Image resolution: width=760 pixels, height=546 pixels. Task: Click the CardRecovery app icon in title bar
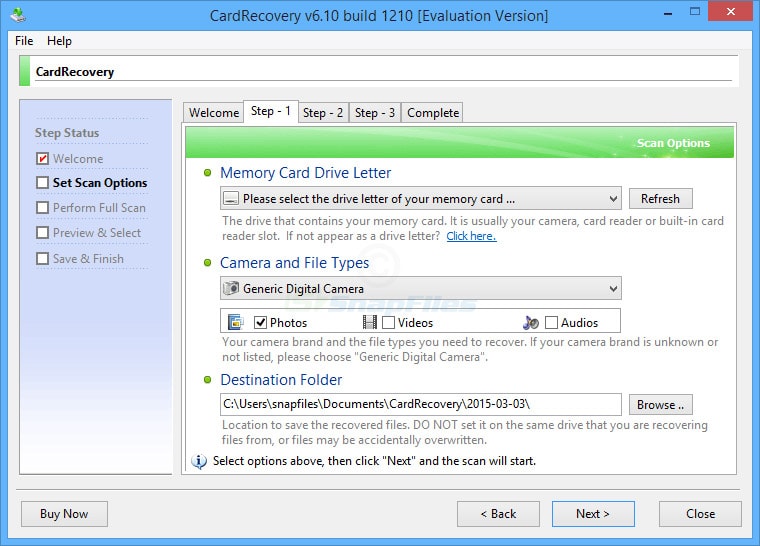[x=19, y=15]
